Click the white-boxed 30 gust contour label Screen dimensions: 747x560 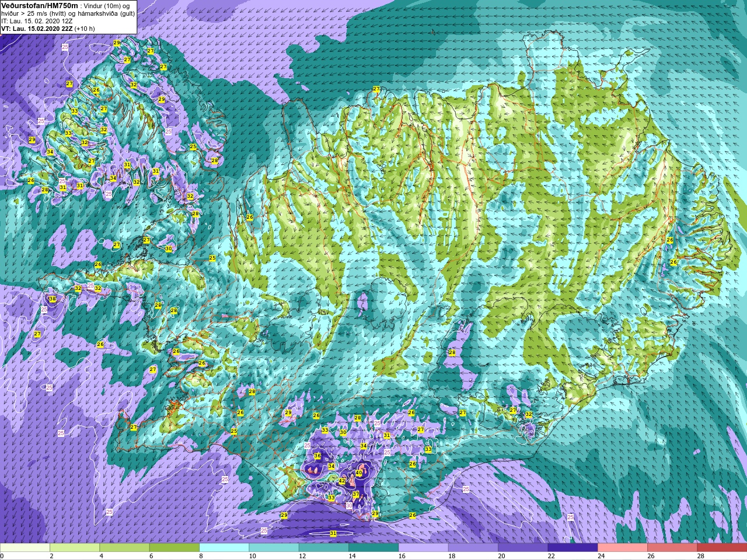[349, 506]
